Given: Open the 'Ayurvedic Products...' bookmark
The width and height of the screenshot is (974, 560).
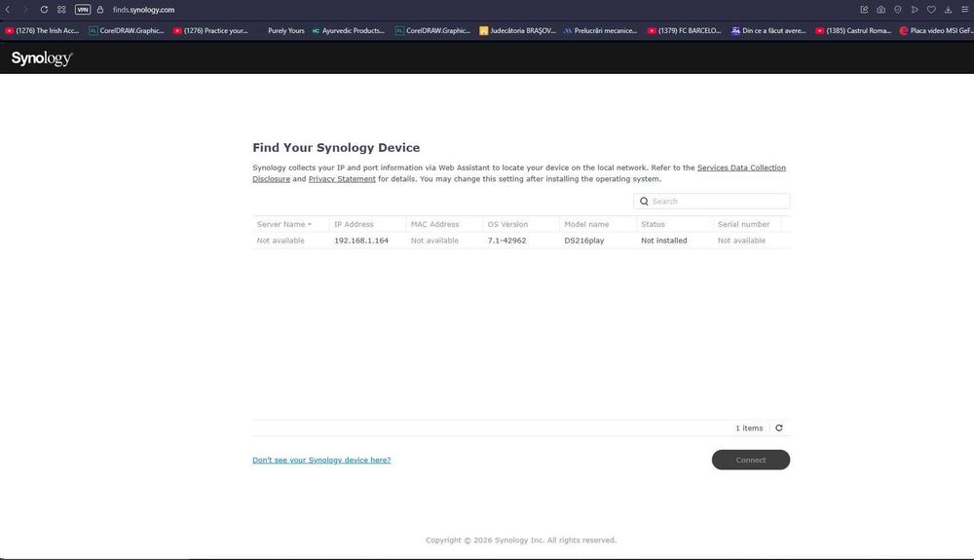Looking at the screenshot, I should (348, 30).
